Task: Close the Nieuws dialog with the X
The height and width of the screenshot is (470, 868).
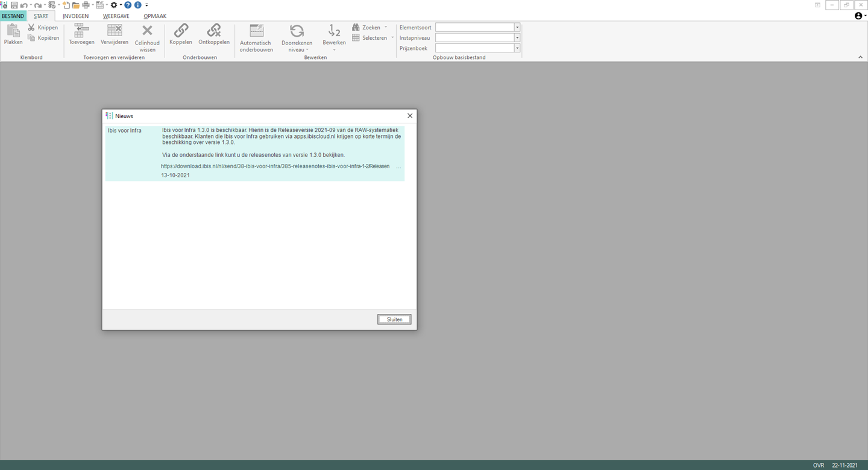Action: 410,116
